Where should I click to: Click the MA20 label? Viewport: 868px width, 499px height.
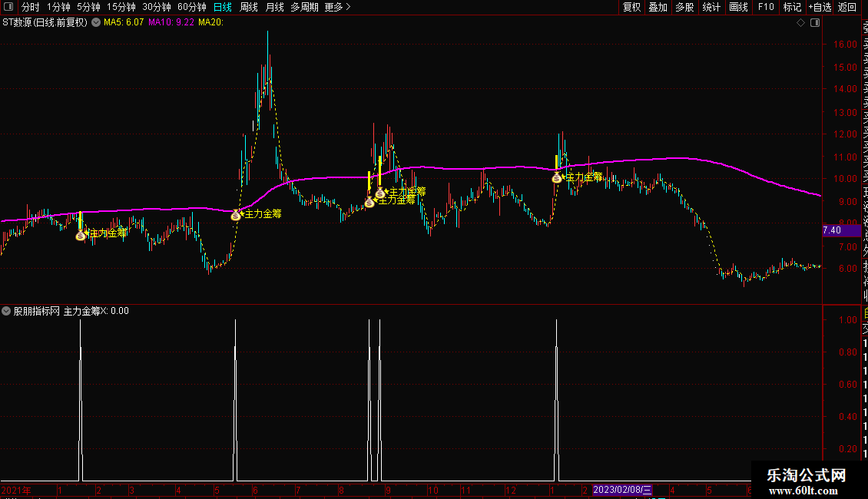point(211,23)
